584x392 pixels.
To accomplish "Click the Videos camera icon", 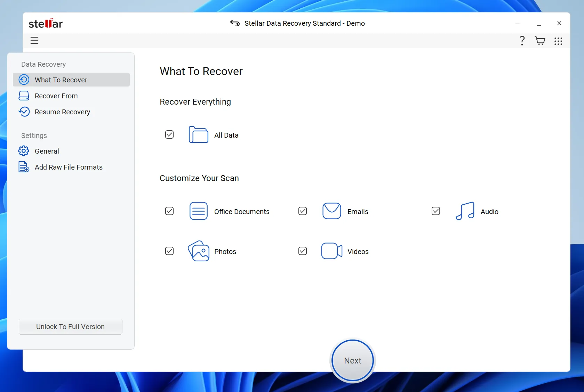I will tap(332, 251).
